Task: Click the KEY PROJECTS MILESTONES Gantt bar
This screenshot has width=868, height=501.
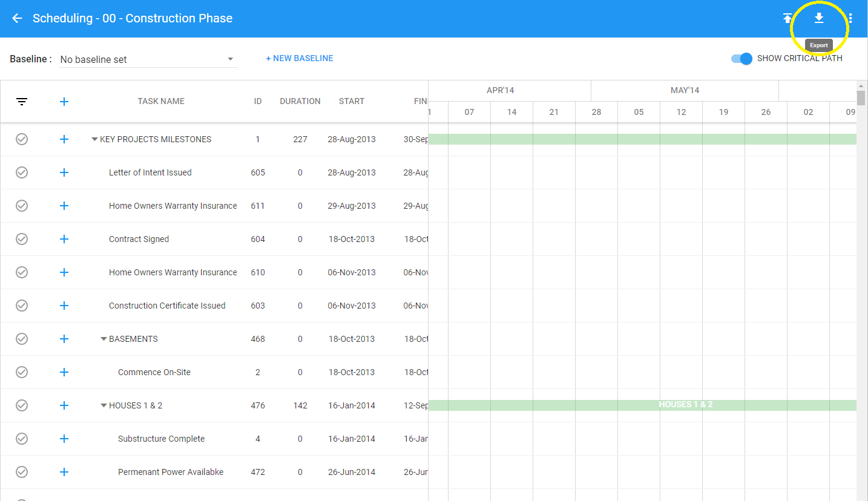Action: tap(642, 139)
